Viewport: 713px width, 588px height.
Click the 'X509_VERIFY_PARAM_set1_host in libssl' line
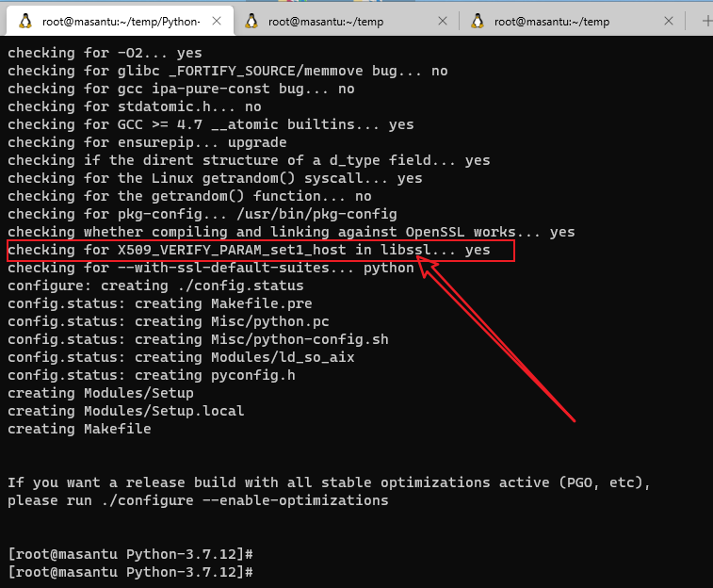(249, 250)
